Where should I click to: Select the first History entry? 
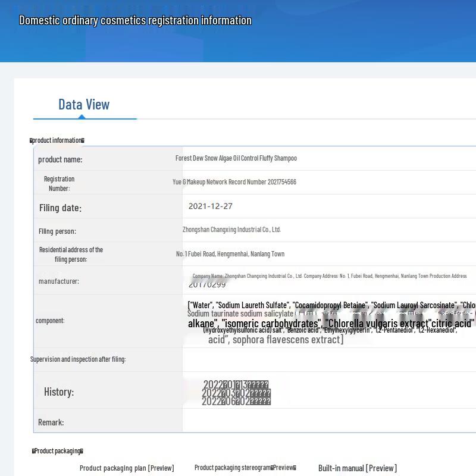236,385
